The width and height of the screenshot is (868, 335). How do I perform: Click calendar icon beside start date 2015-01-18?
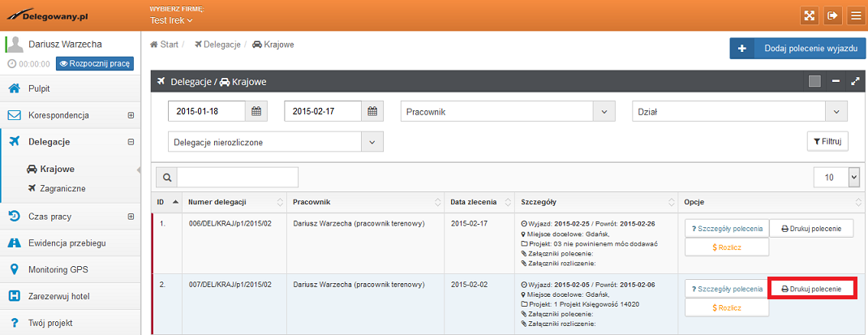click(256, 111)
